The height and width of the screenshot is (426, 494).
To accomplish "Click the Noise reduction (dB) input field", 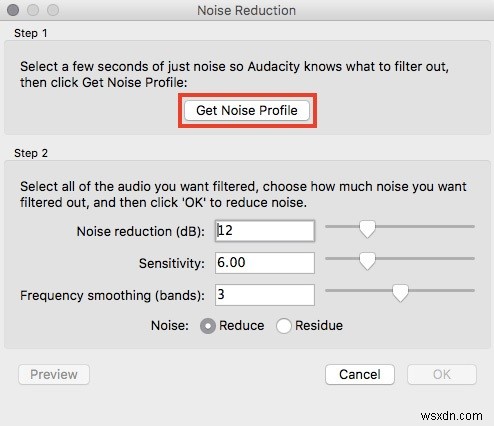I will point(265,230).
